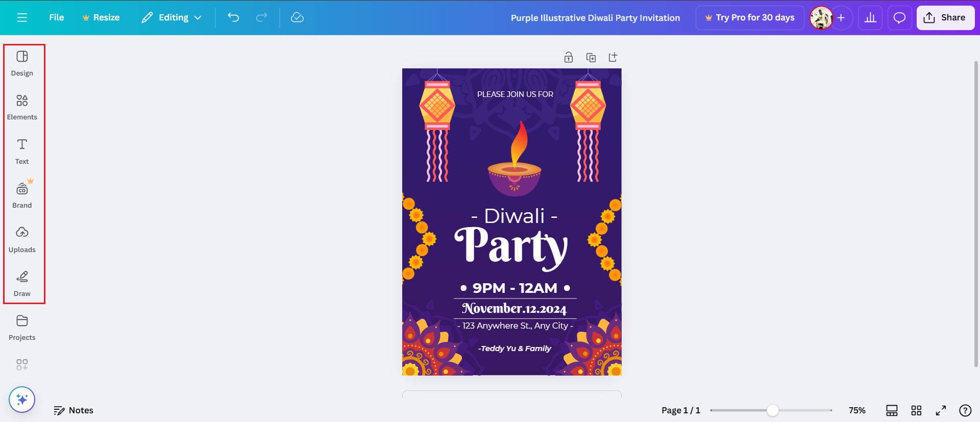Open the Draw tool panel
This screenshot has width=980, height=422.
22,283
